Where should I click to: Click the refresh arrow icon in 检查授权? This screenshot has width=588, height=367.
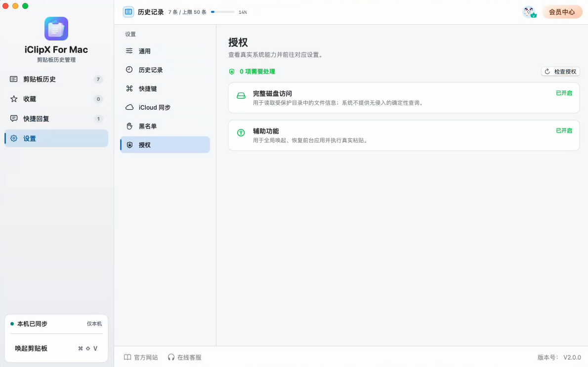547,72
